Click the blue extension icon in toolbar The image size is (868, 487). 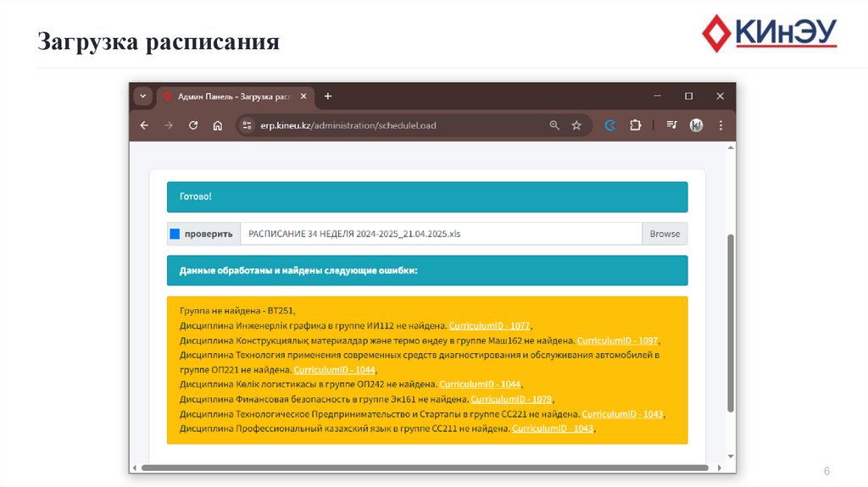pyautogui.click(x=610, y=125)
